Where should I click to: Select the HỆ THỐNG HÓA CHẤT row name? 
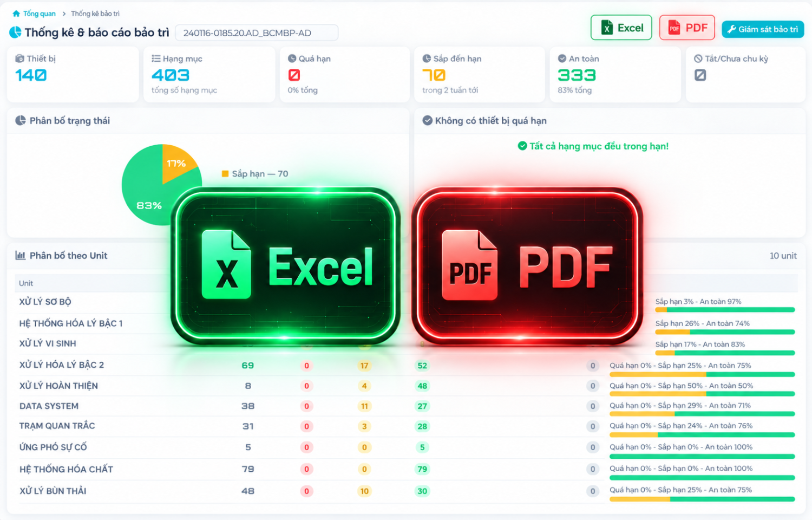click(x=66, y=469)
